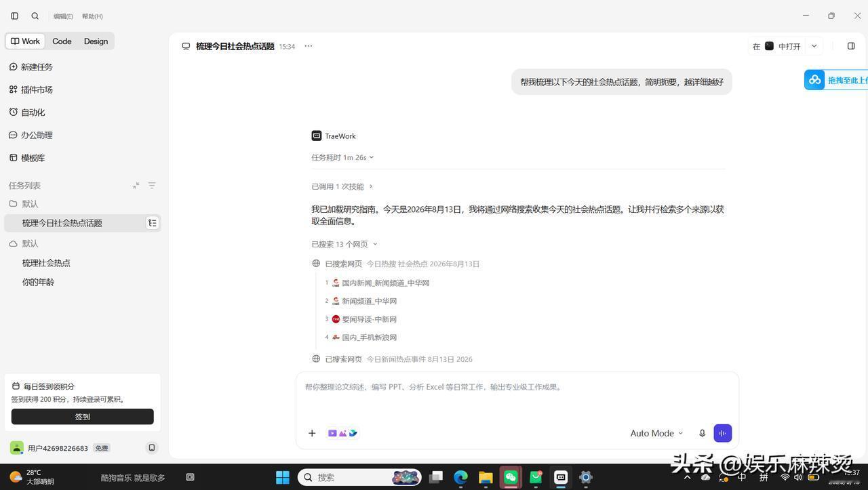Open the 你的年龄 task
Screen dimensions: 868x490
coord(38,282)
